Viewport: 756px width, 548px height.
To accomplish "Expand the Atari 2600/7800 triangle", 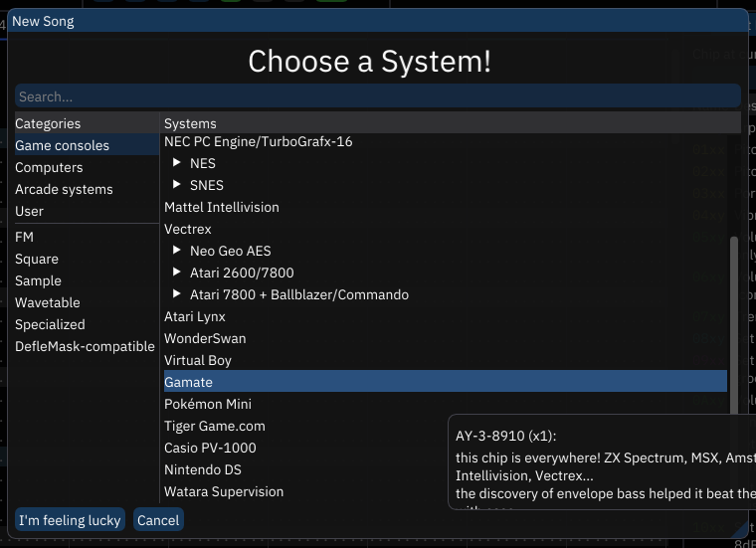I will [177, 273].
